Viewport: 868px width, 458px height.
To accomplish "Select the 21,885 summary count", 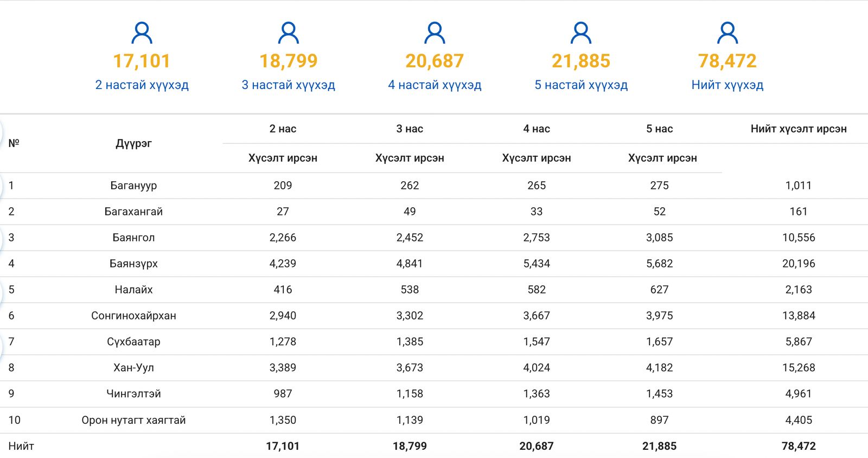I will tap(581, 61).
